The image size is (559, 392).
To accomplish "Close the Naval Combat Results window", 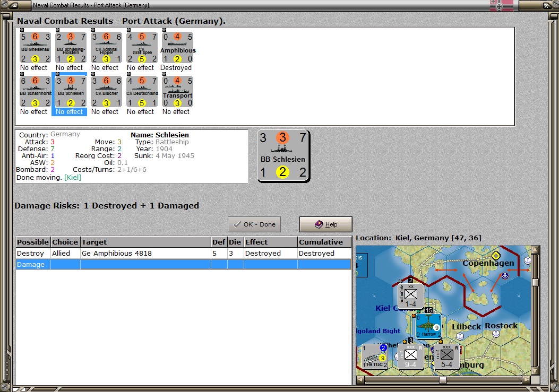I will [x=546, y=5].
